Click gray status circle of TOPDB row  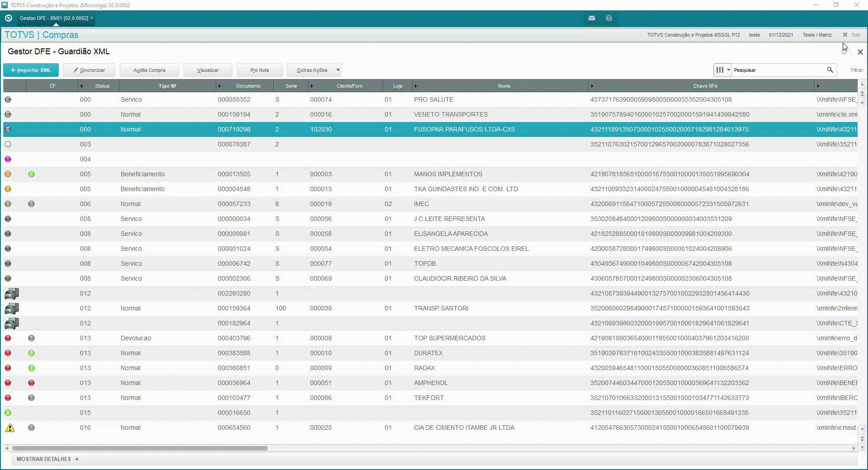[8, 263]
